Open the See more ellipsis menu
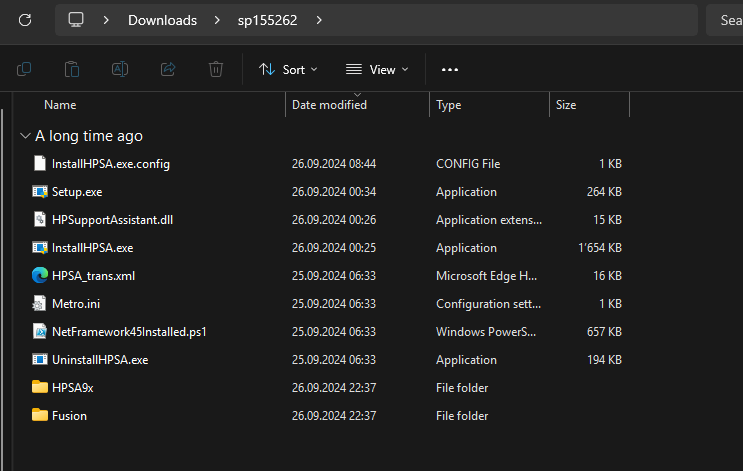The width and height of the screenshot is (743, 471). [450, 70]
